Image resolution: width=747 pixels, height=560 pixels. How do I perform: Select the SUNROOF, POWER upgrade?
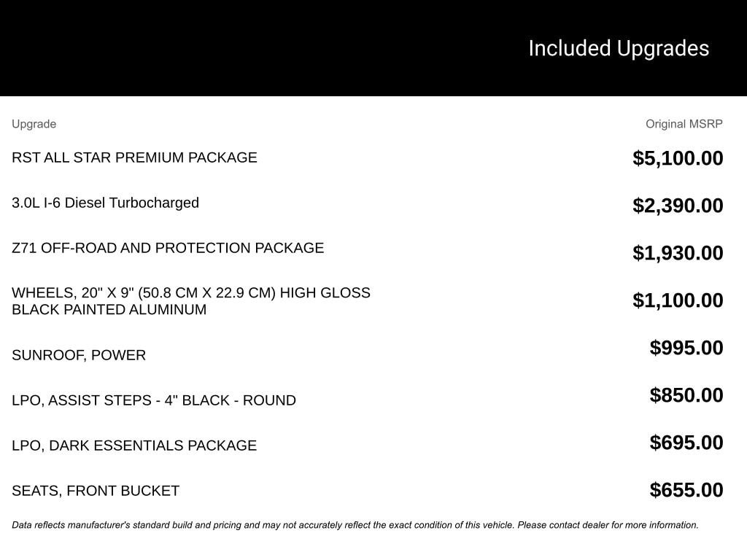(79, 355)
